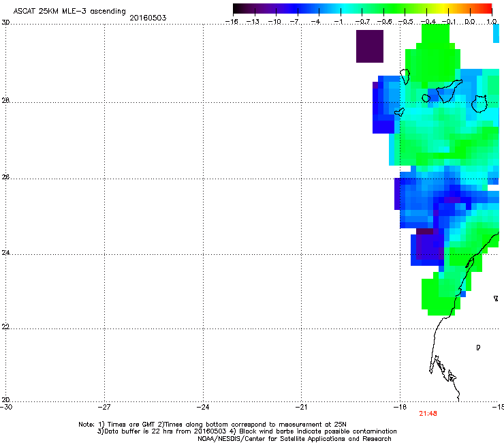Click the Gran Canaria island outline
Viewport: 504px width, 443px height.
(x=479, y=104)
